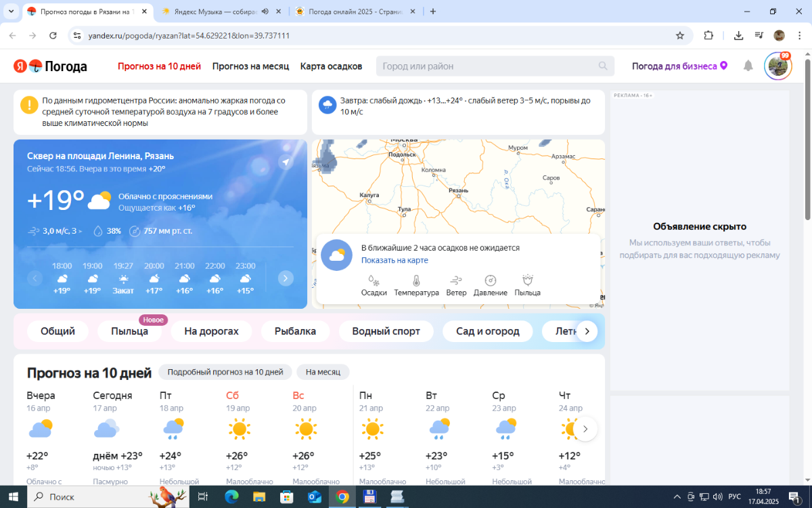The image size is (812, 508).
Task: Select the Пыльца pollen layer icon
Action: [528, 280]
